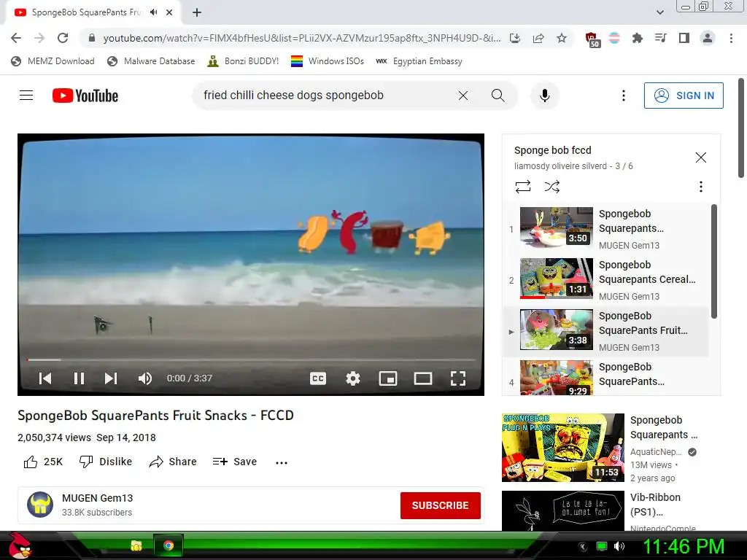Go back with the browser back arrow
The width and height of the screenshot is (747, 560).
tap(16, 38)
